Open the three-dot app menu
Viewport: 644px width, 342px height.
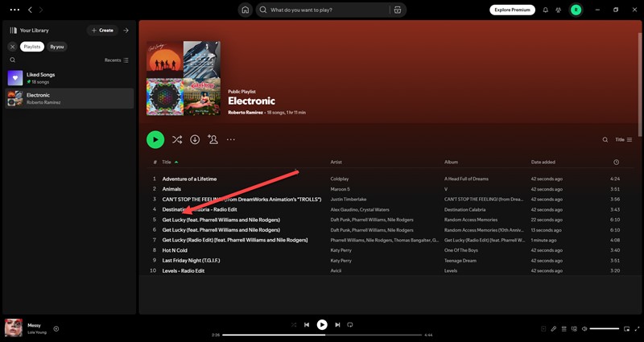[14, 10]
